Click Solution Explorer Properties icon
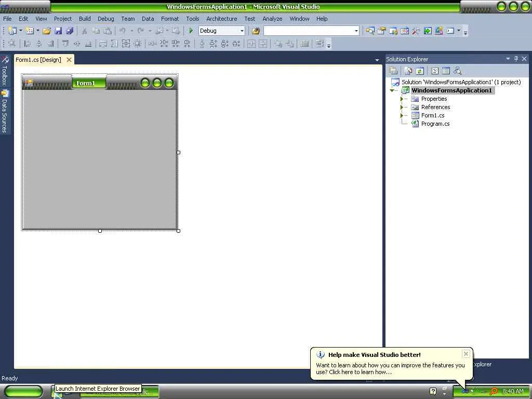This screenshot has width=532, height=399. (x=393, y=71)
